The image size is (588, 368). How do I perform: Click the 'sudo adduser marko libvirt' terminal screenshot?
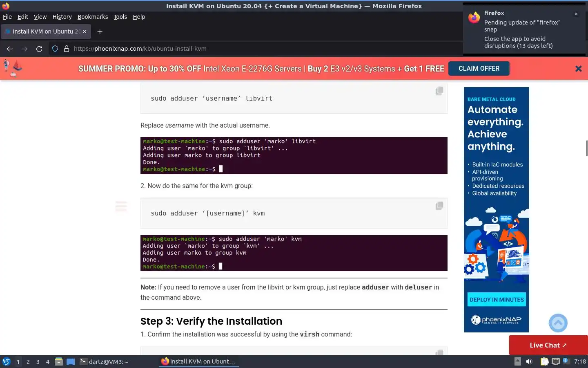294,155
